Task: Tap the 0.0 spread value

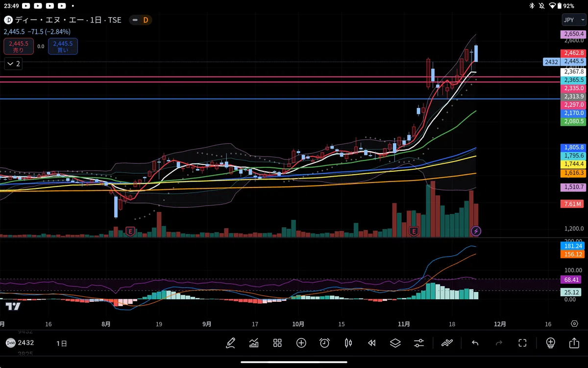Action: tap(41, 46)
